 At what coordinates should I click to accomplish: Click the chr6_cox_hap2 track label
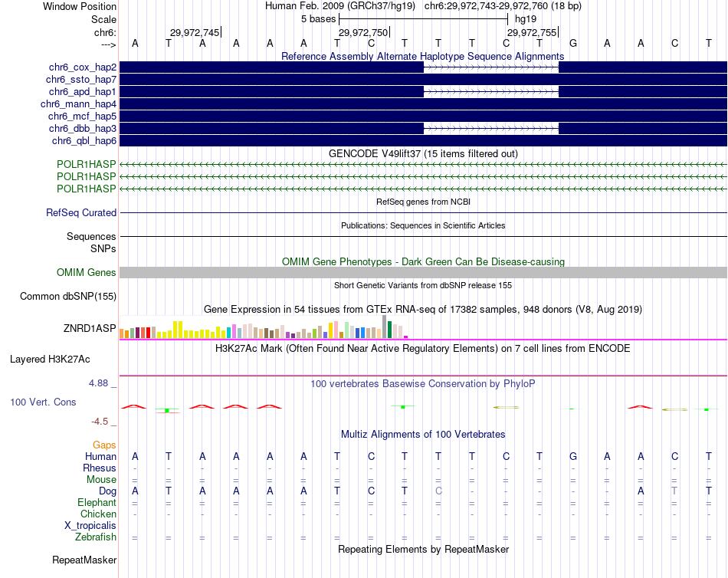(83, 67)
